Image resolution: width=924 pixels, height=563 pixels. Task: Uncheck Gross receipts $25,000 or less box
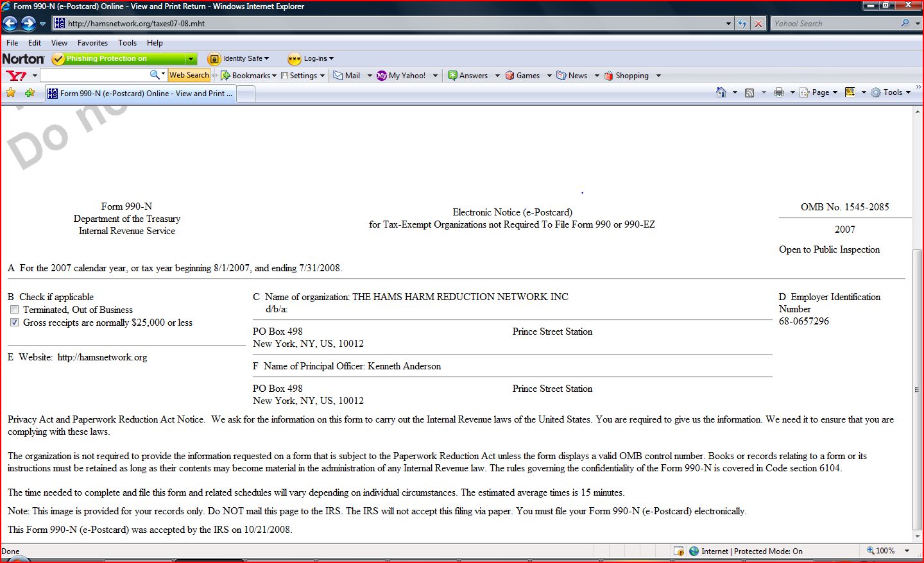pos(14,323)
